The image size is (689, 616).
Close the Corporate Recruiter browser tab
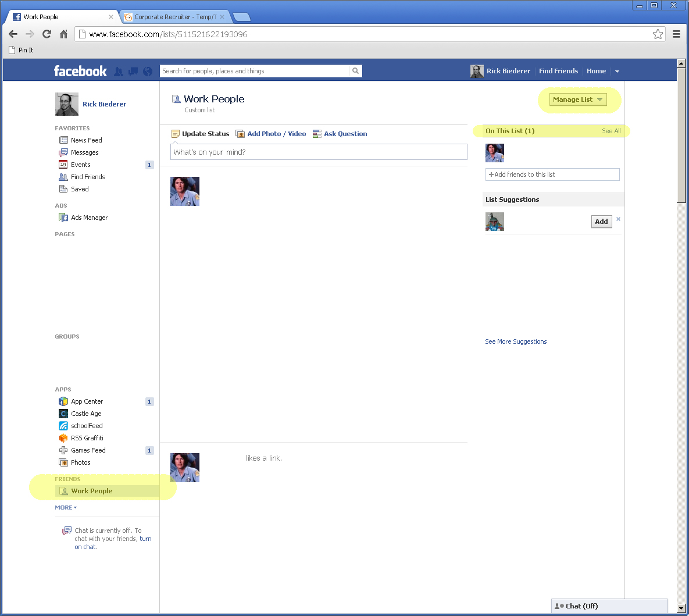222,17
